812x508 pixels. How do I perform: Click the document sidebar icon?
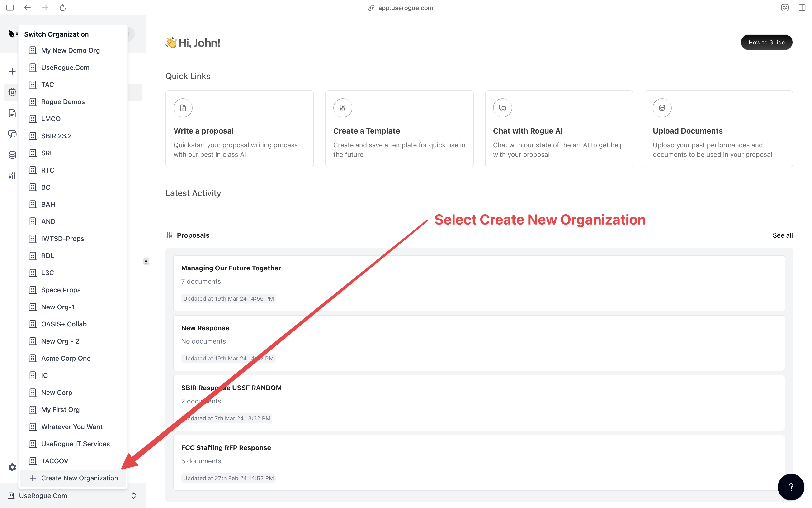[x=12, y=113]
